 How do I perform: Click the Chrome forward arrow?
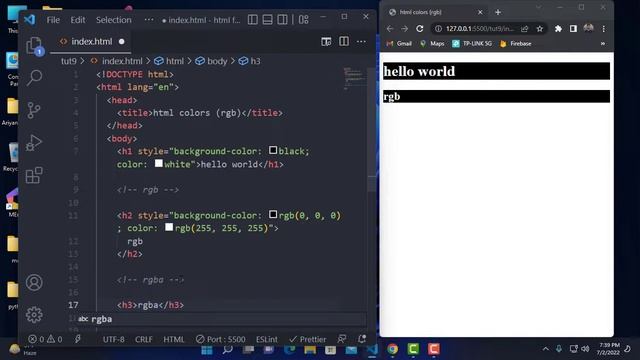tap(404, 29)
